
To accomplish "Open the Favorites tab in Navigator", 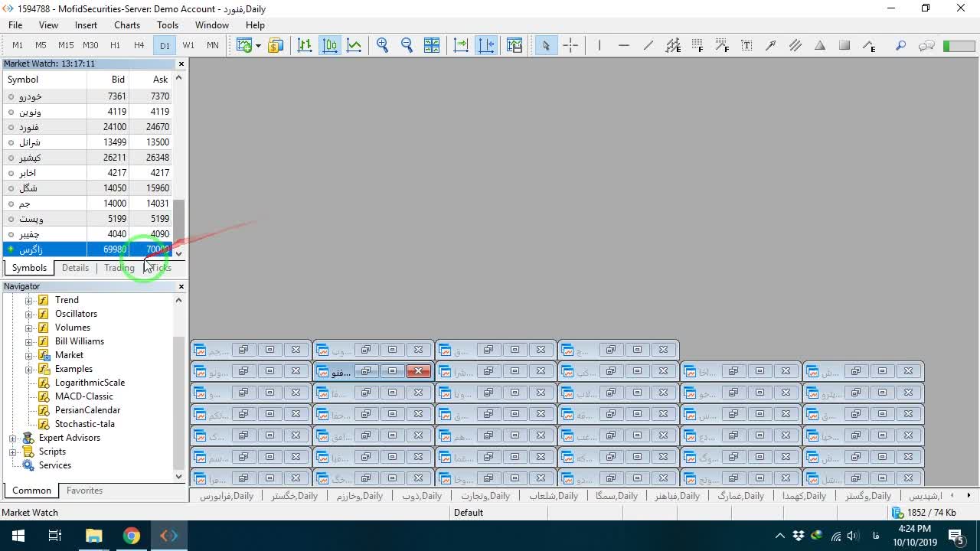I will [x=84, y=491].
